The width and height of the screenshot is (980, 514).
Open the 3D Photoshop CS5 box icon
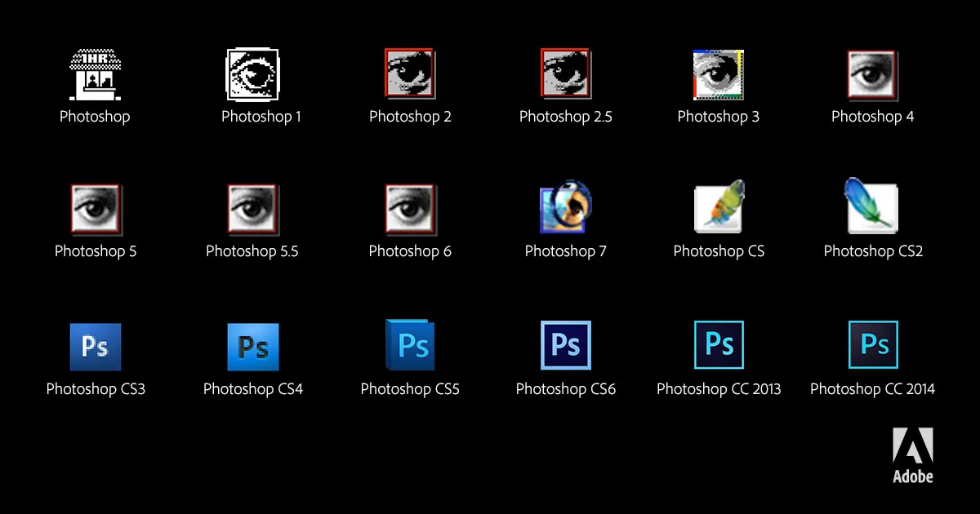409,344
